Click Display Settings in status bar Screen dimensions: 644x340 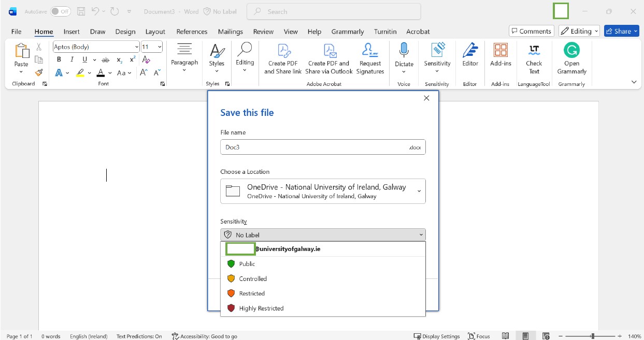pyautogui.click(x=436, y=336)
